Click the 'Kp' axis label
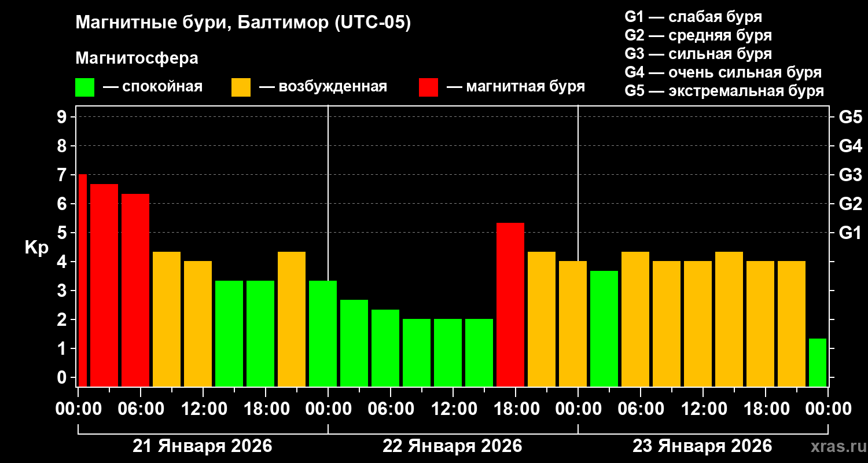Screen dimensions: 868x463 tap(36, 248)
